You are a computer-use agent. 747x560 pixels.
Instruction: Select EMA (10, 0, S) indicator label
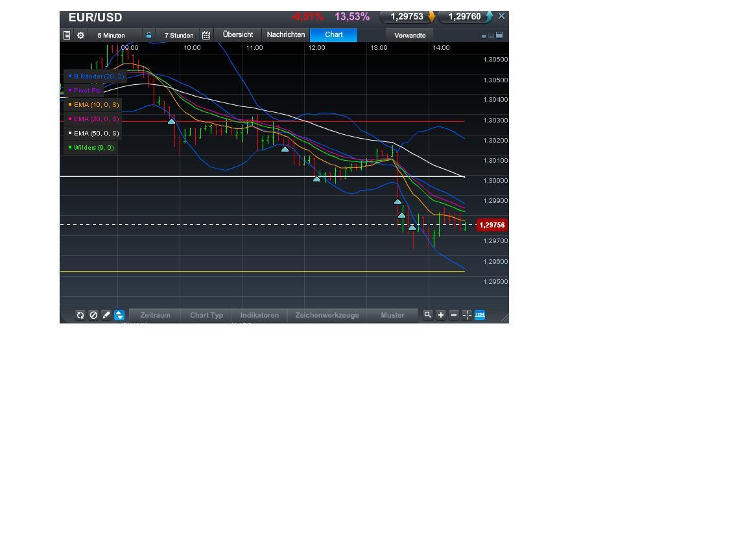point(93,105)
